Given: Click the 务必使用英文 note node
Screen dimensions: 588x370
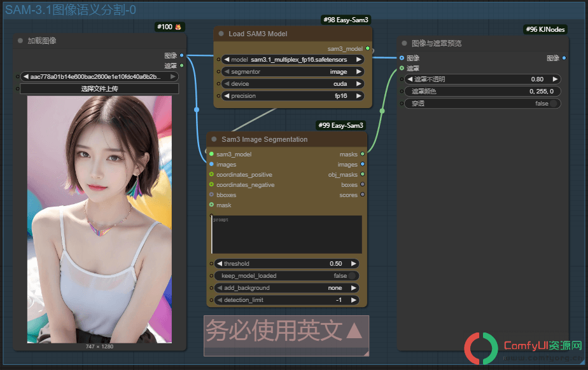Looking at the screenshot, I should [x=286, y=336].
